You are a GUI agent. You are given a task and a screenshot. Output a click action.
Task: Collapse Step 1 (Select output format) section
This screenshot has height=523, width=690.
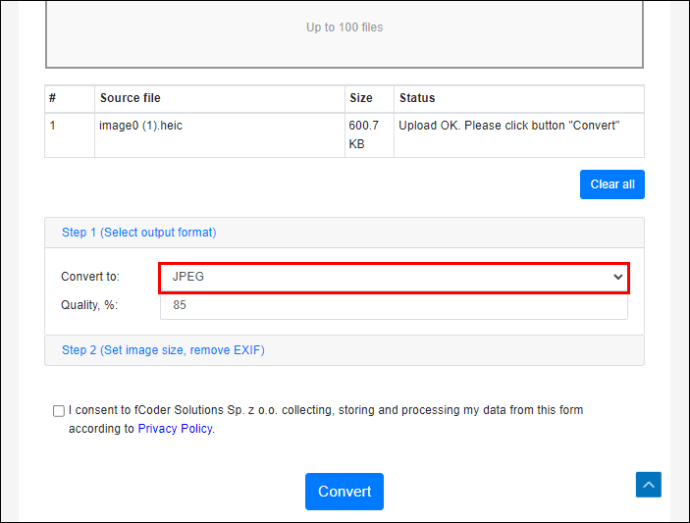point(139,232)
